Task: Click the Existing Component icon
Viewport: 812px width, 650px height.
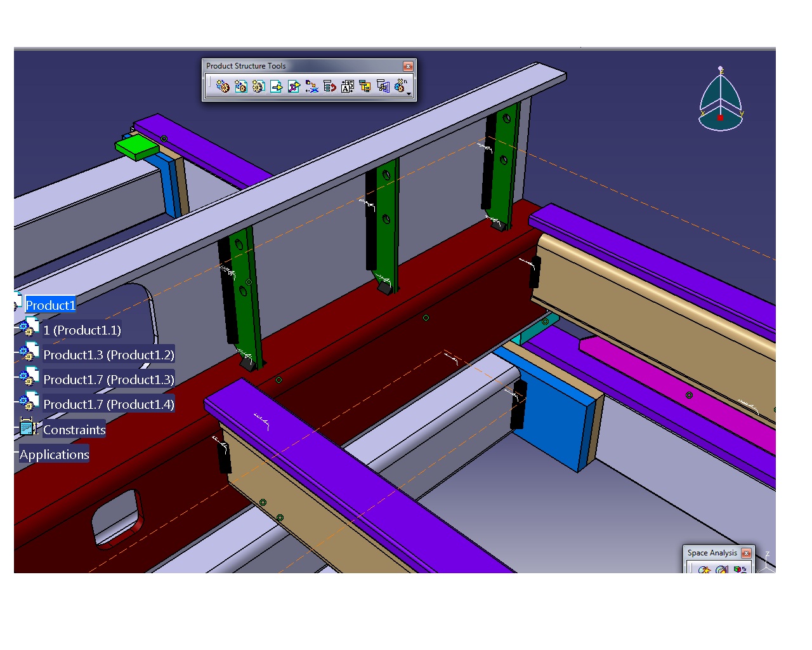Action: click(x=276, y=86)
